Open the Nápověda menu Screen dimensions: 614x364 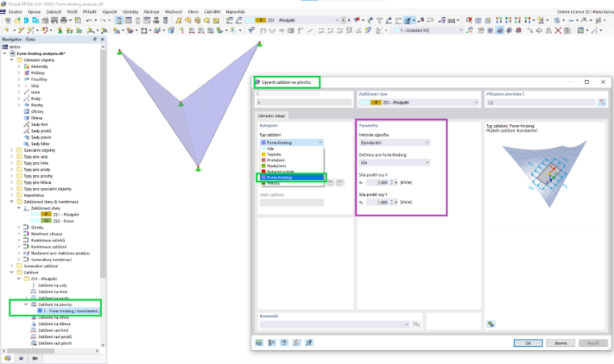pos(235,12)
